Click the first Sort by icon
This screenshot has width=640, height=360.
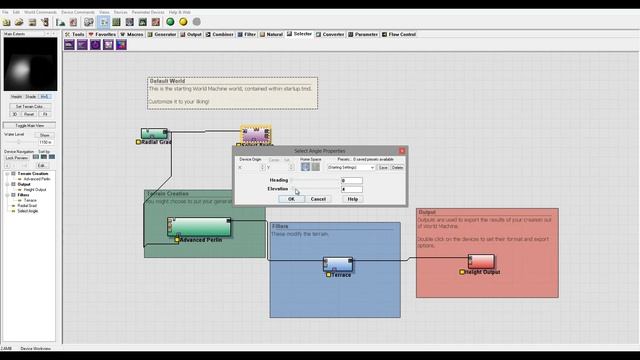[x=36, y=157]
